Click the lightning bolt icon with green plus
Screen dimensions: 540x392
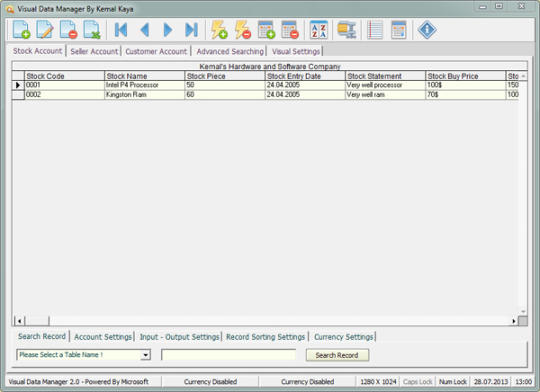tap(219, 30)
